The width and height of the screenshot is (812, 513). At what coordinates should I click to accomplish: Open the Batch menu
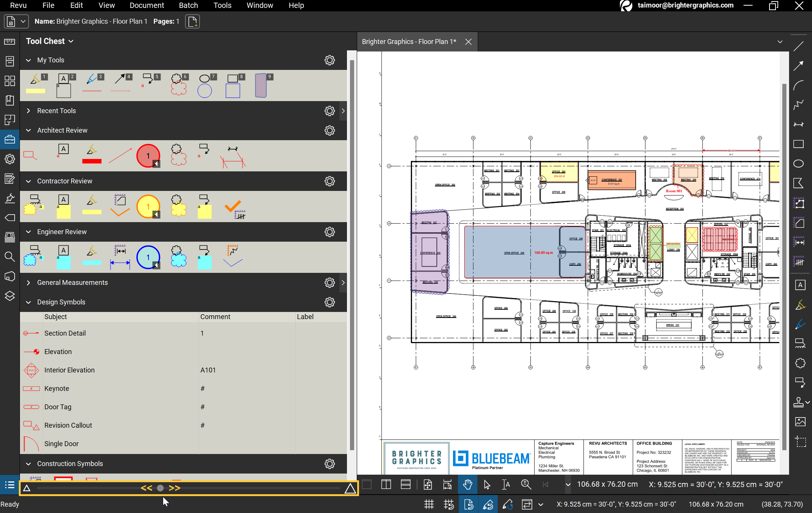pos(188,5)
